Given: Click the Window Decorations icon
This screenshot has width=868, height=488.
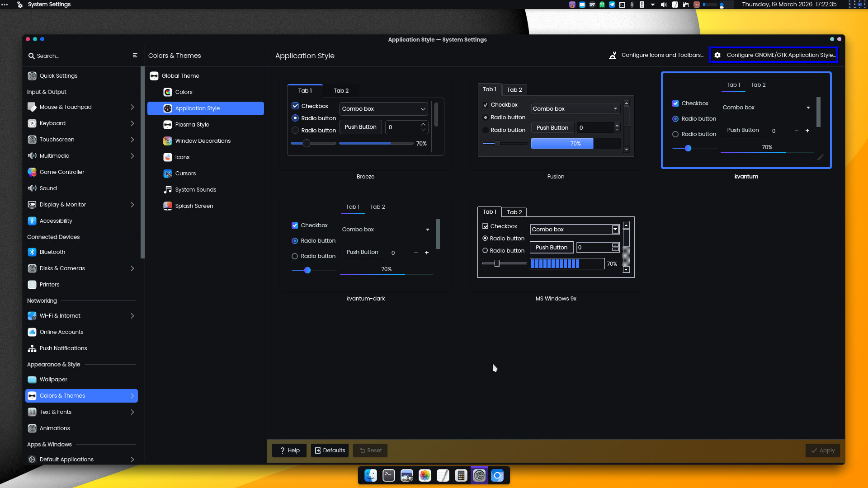Looking at the screenshot, I should tap(167, 141).
